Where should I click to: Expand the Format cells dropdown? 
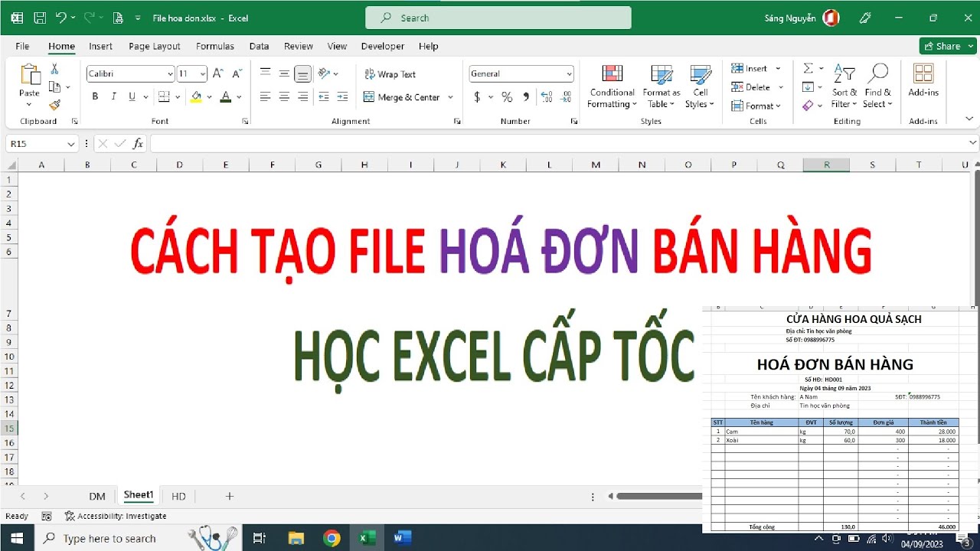pyautogui.click(x=778, y=106)
